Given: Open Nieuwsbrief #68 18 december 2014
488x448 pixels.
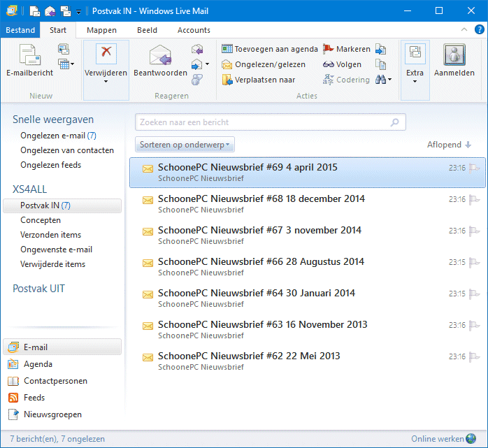Looking at the screenshot, I should coord(308,204).
